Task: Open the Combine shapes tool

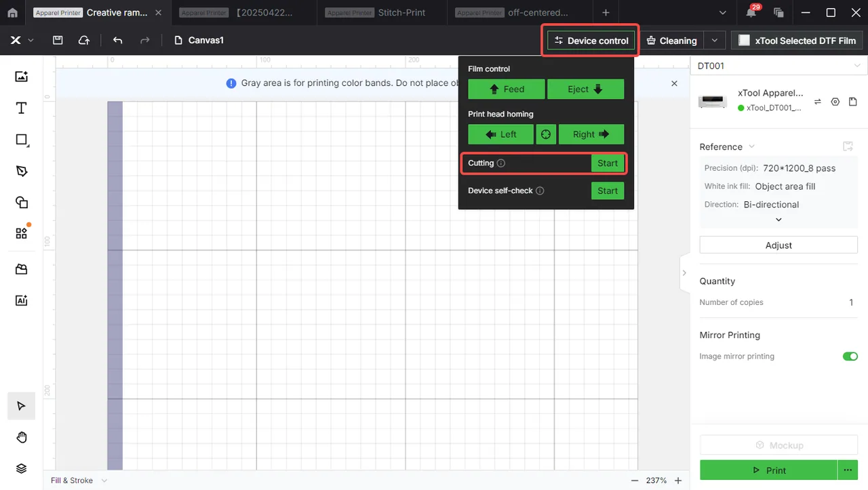Action: coord(22,202)
